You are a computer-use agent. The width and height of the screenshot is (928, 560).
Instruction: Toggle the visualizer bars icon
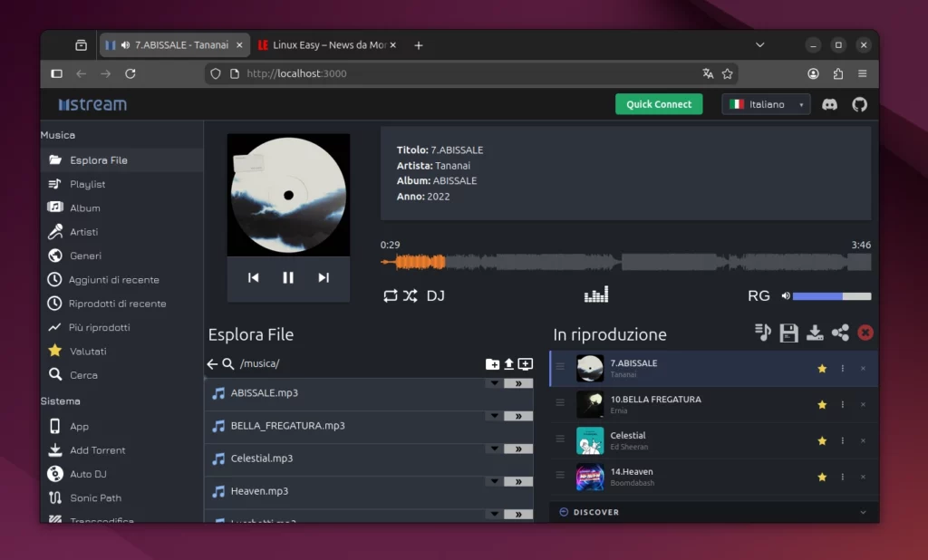[596, 294]
